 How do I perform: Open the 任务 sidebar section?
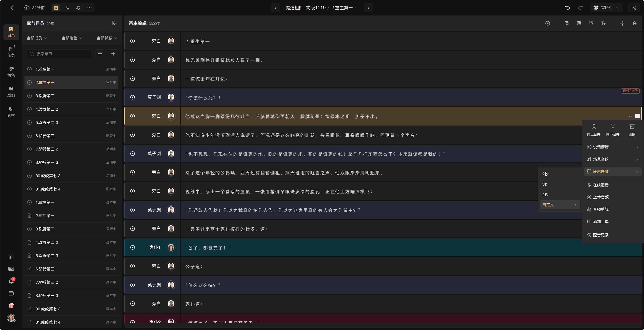pyautogui.click(x=11, y=52)
